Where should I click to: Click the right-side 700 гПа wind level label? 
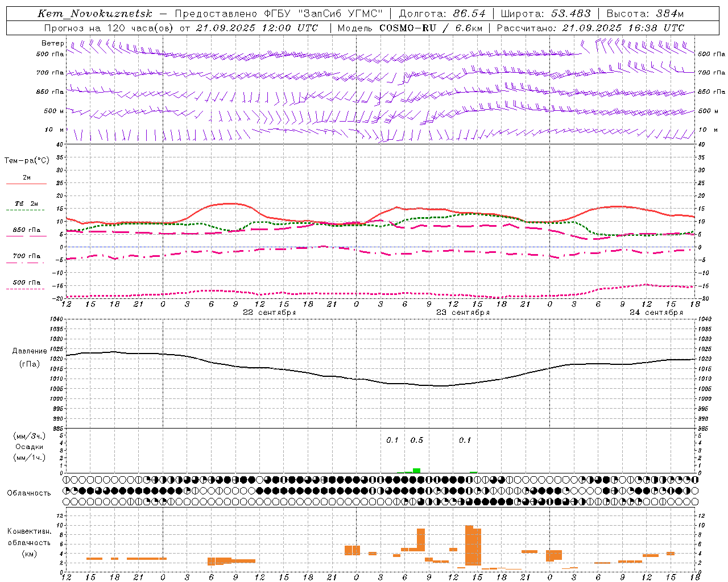point(711,73)
